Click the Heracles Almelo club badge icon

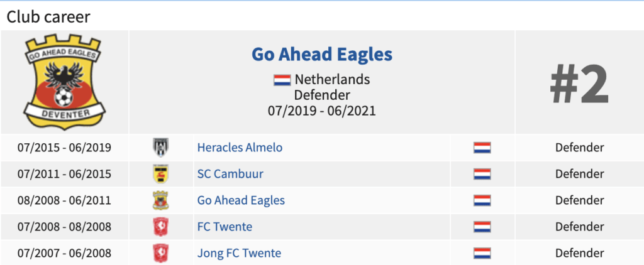[x=160, y=148]
